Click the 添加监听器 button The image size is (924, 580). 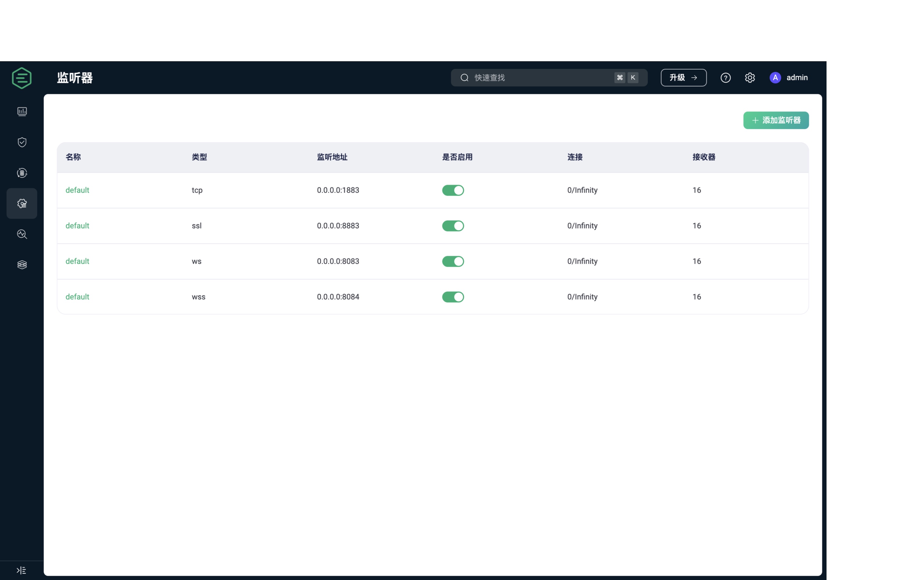point(776,120)
